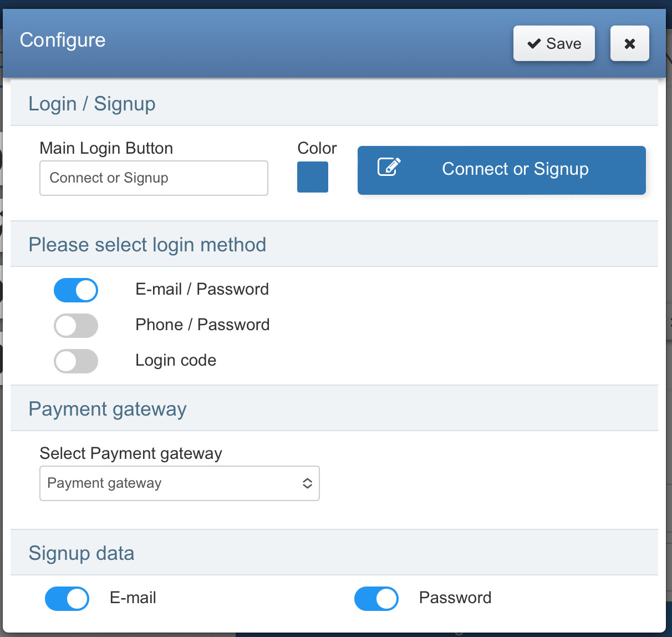Click the Login code label text
The width and height of the screenshot is (672, 637).
(x=176, y=360)
